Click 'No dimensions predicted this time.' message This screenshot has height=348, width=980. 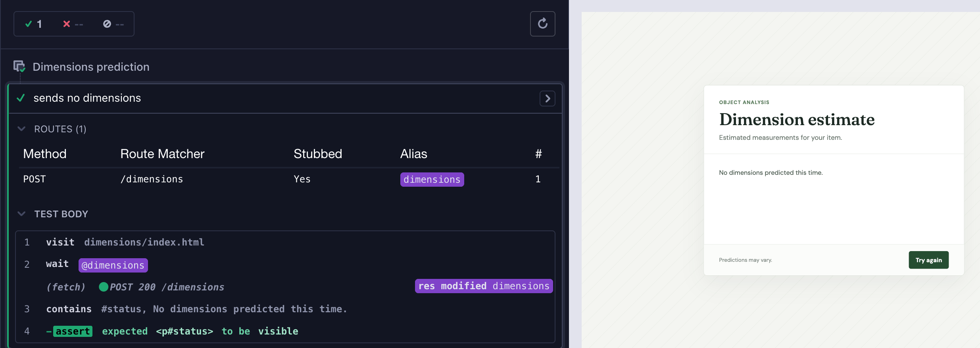pos(771,172)
